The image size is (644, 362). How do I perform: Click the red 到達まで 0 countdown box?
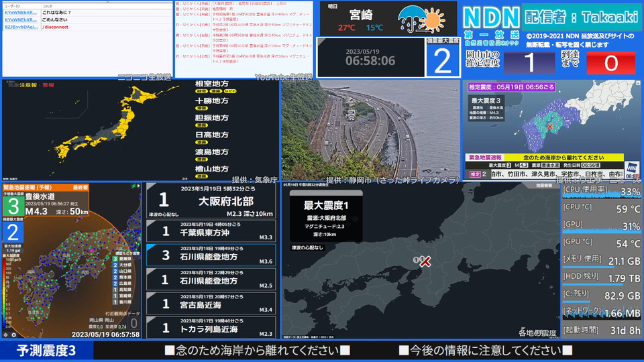click(610, 63)
